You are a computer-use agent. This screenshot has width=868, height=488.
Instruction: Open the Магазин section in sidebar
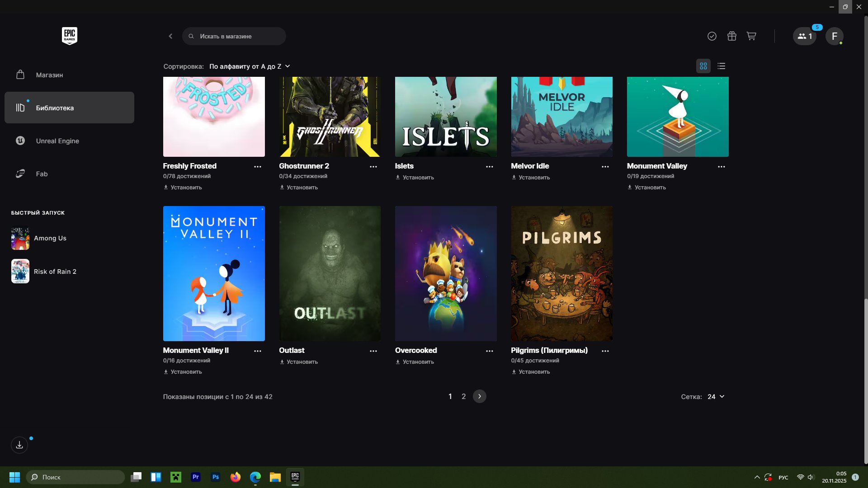(49, 75)
